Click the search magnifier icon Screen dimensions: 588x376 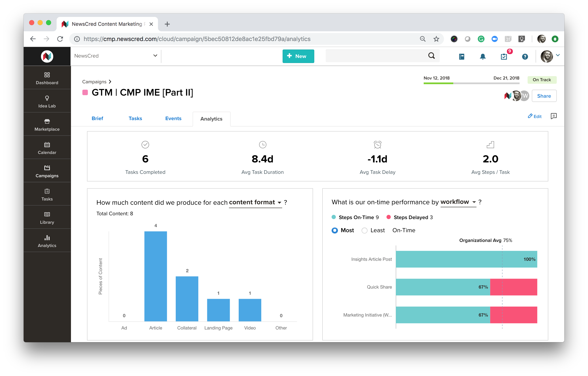point(431,56)
